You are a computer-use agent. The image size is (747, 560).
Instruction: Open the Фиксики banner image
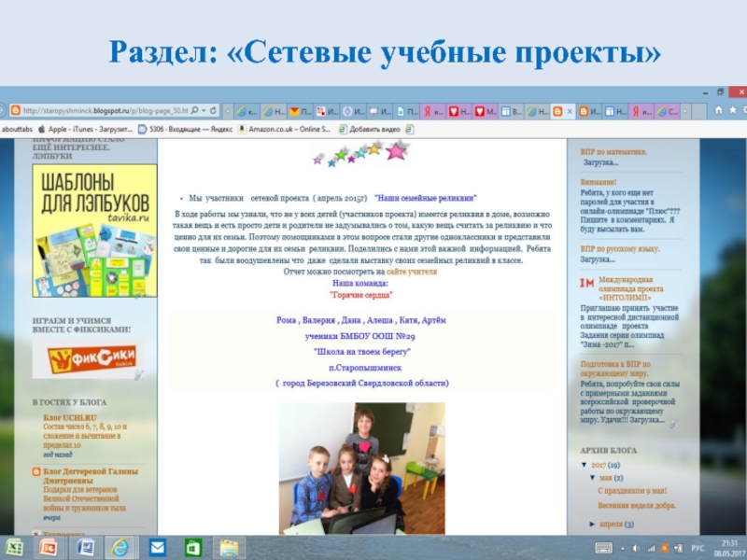pyautogui.click(x=88, y=358)
